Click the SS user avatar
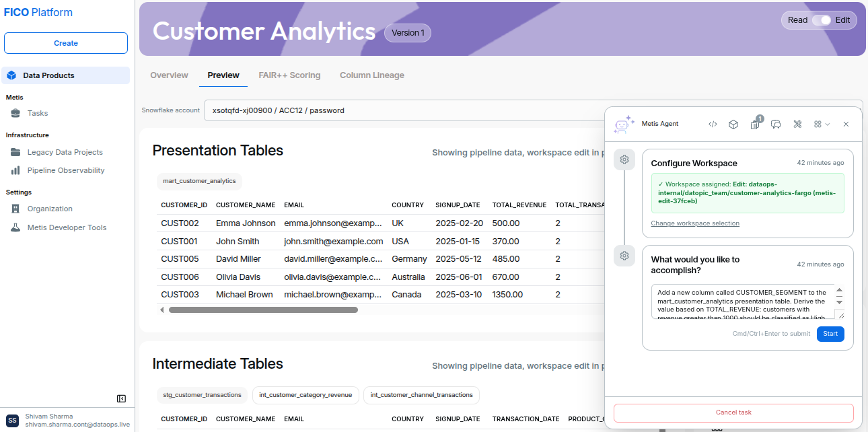Image resolution: width=868 pixels, height=432 pixels. click(x=13, y=420)
